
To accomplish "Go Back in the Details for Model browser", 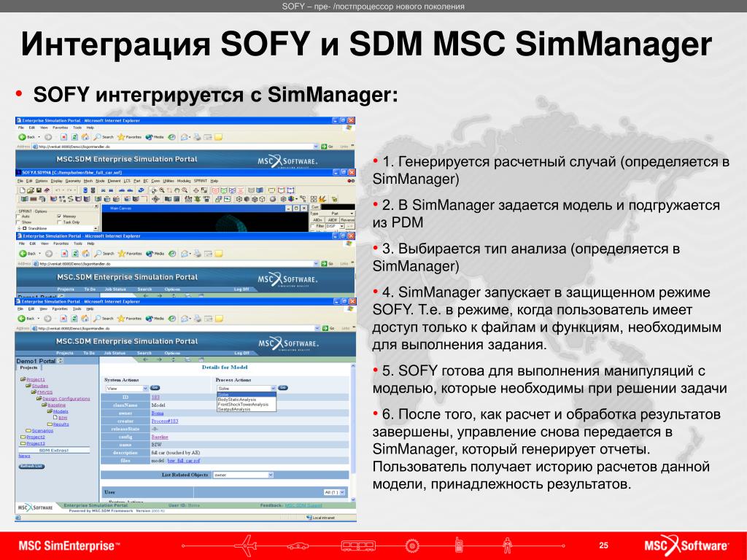I will (27, 318).
